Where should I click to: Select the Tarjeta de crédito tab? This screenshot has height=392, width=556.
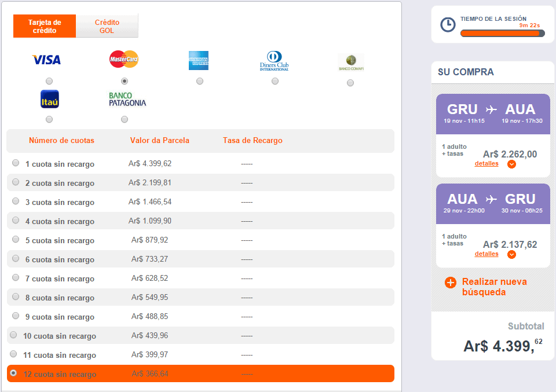[45, 26]
